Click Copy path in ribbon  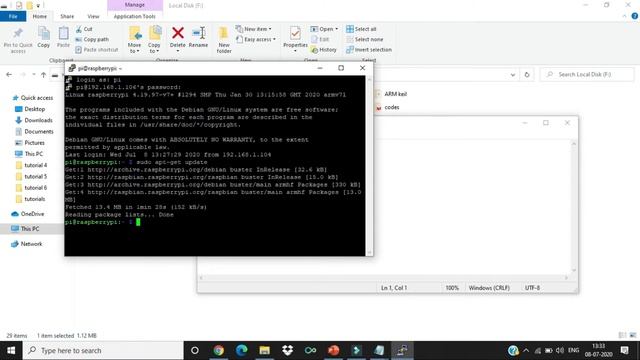pos(92,39)
